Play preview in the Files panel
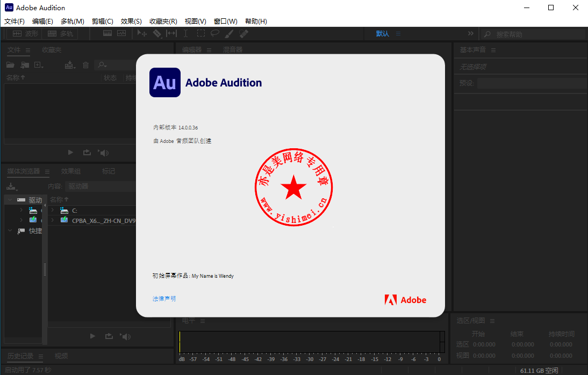The width and height of the screenshot is (588, 375). coord(70,152)
